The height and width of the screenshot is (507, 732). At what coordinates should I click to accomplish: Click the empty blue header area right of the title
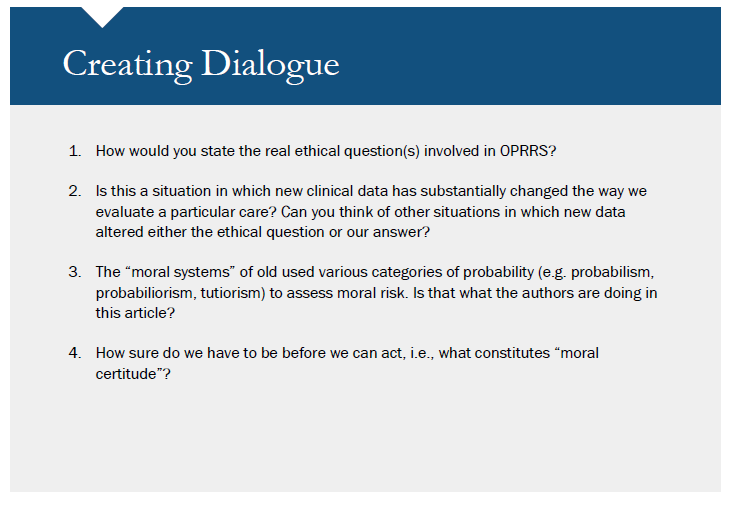click(540, 60)
